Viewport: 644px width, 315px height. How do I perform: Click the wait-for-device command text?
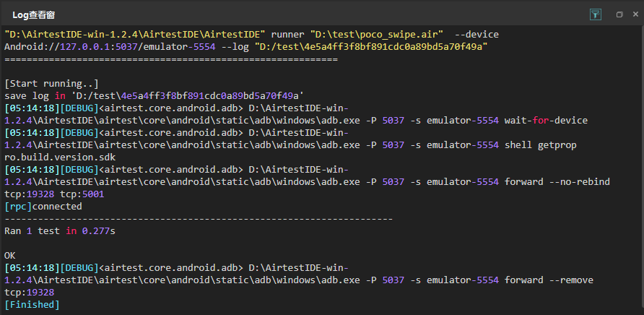[546, 121]
